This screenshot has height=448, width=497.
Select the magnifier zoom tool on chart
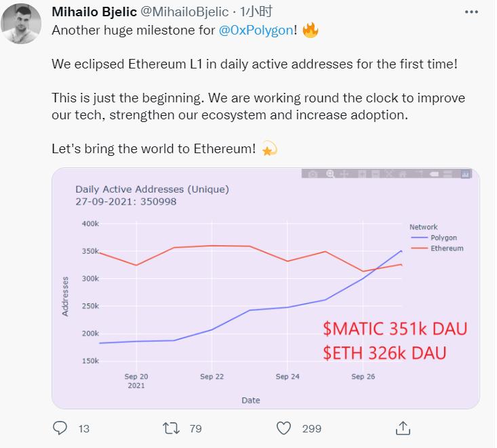pos(330,174)
